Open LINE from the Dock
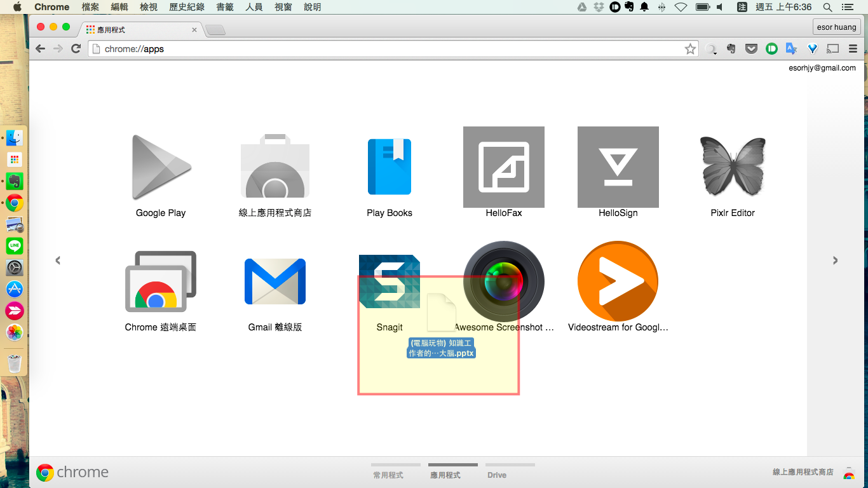Screen dimensions: 868x488 [x=15, y=246]
